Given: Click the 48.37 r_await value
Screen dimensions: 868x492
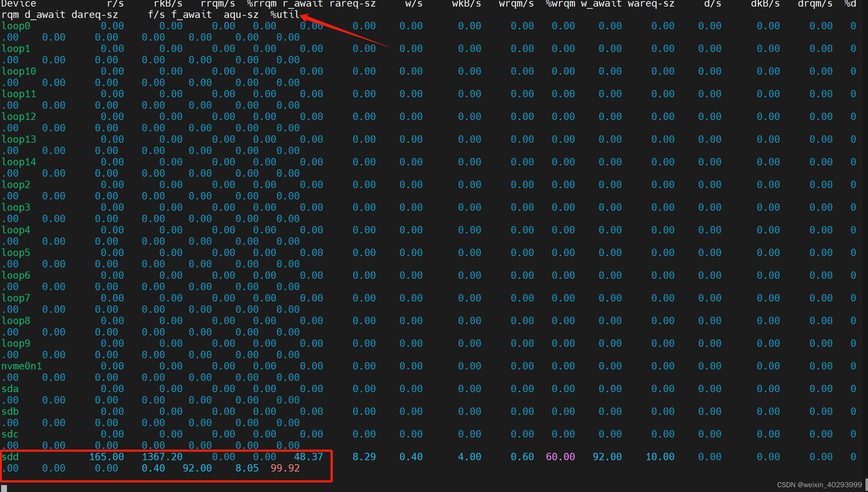Looking at the screenshot, I should [x=308, y=457].
